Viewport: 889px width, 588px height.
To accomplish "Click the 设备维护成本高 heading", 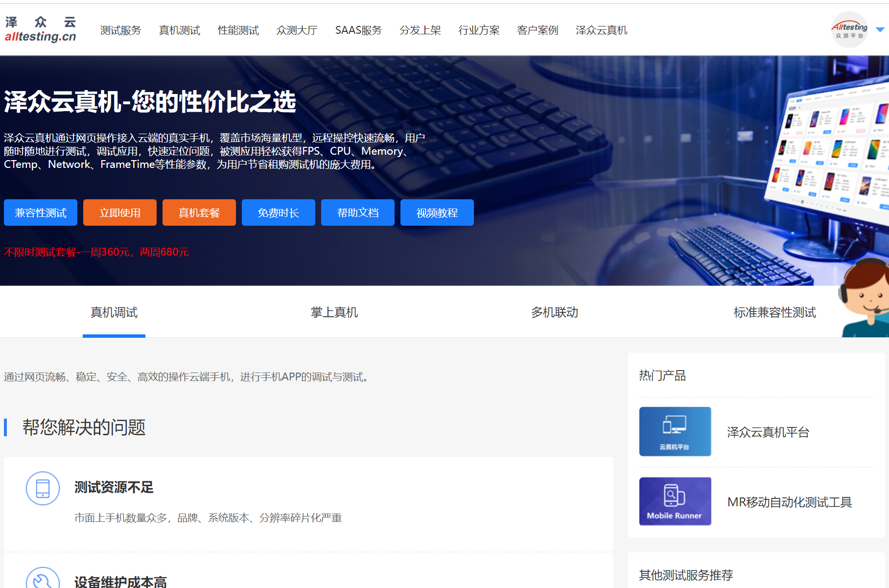I will click(x=120, y=582).
